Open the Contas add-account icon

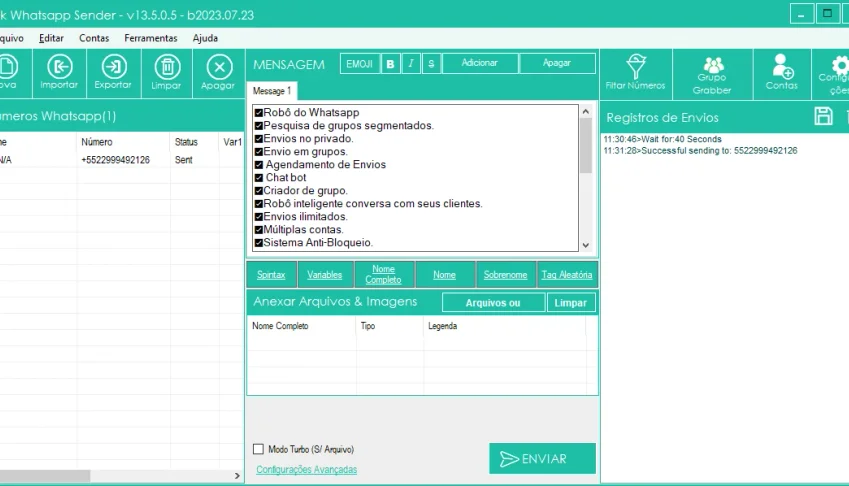[x=781, y=73]
